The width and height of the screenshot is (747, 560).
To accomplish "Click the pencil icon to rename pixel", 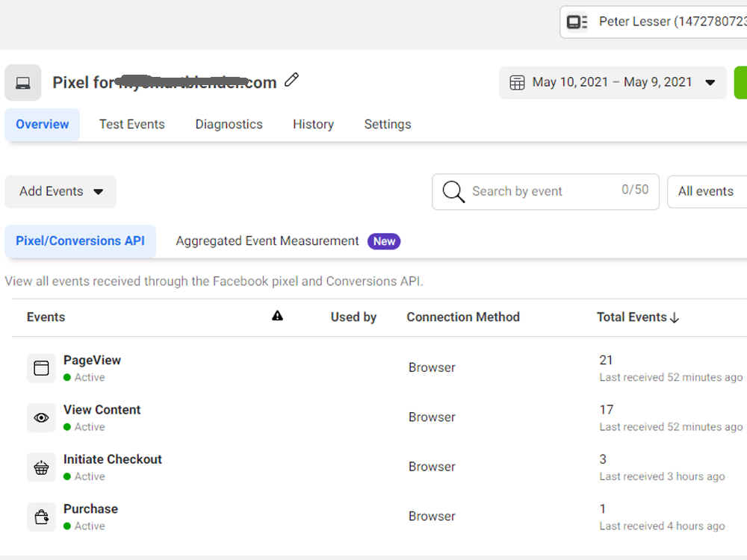I will 291,80.
